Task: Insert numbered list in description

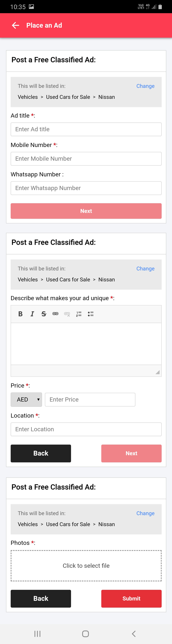Action: [x=79, y=314]
